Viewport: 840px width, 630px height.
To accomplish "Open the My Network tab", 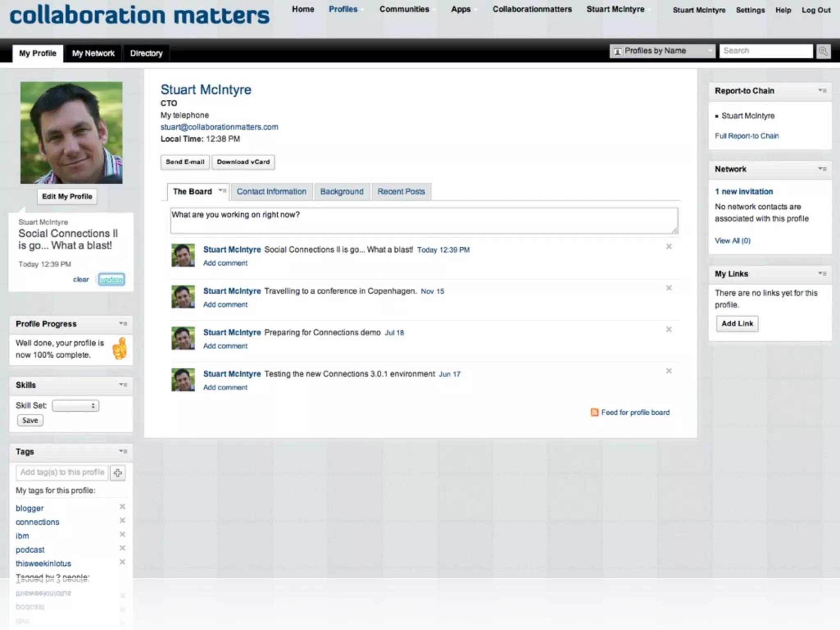I will point(93,53).
